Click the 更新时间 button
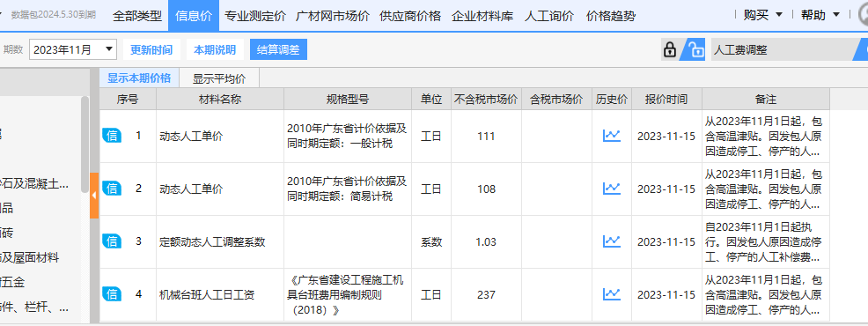868x326 pixels. (151, 49)
